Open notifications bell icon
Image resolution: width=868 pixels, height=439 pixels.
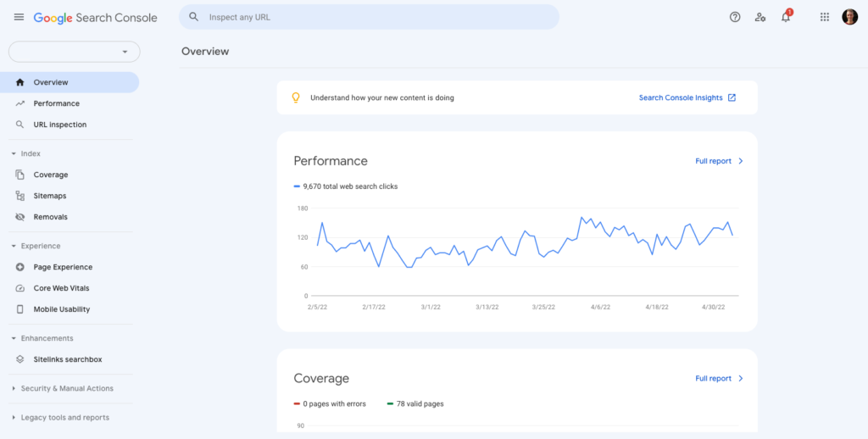click(786, 17)
